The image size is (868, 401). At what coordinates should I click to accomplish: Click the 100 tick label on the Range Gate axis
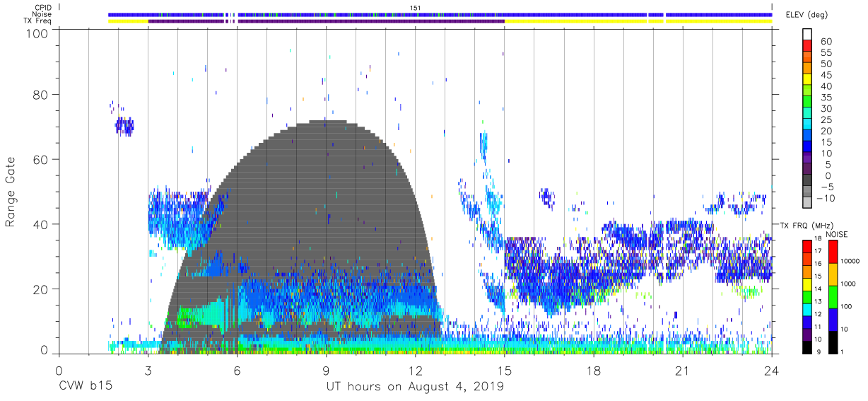[x=37, y=33]
